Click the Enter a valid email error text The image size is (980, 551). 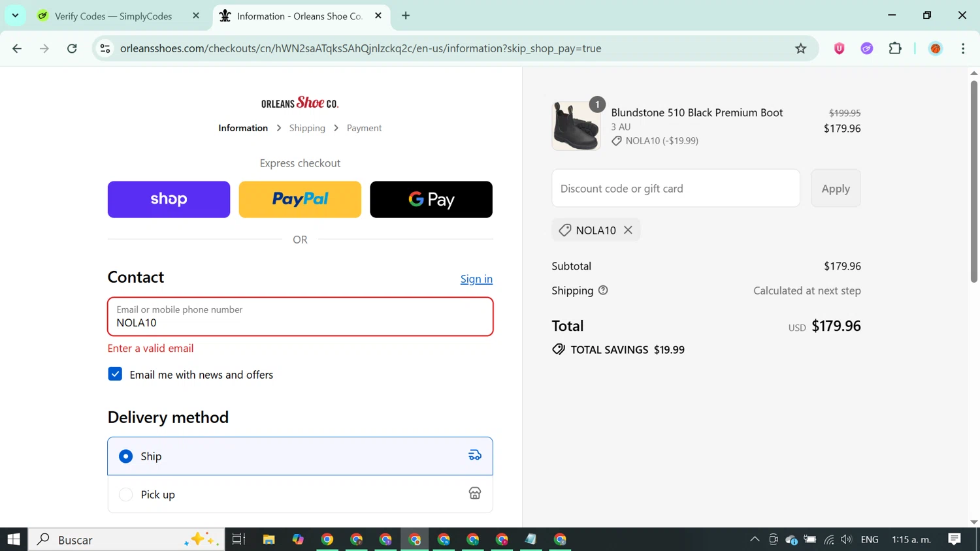pos(150,348)
